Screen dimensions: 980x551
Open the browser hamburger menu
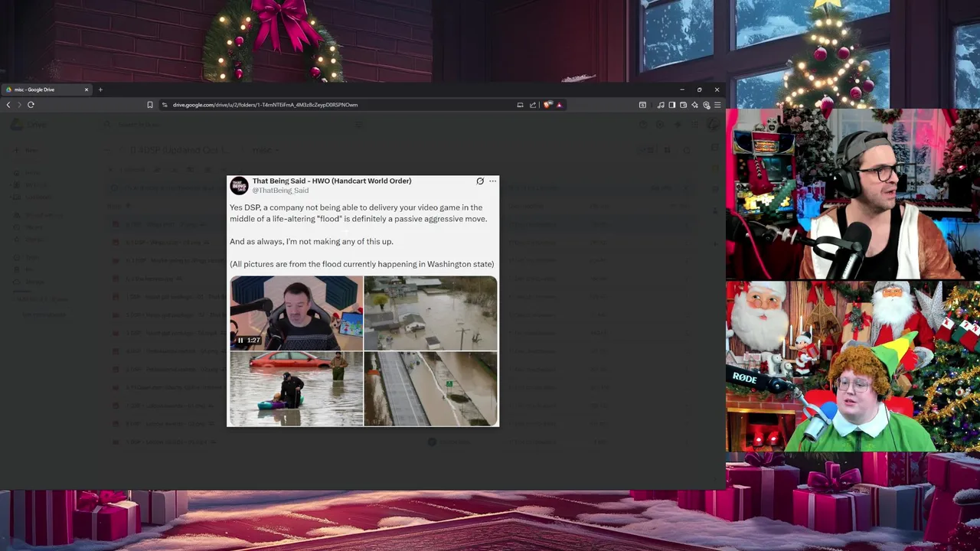717,105
